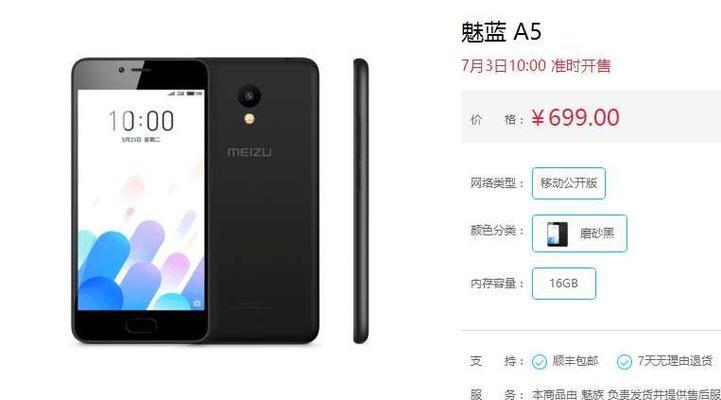Click the phone thumbnail inside 磨砂黑 option
The image size is (721, 400).
click(557, 234)
